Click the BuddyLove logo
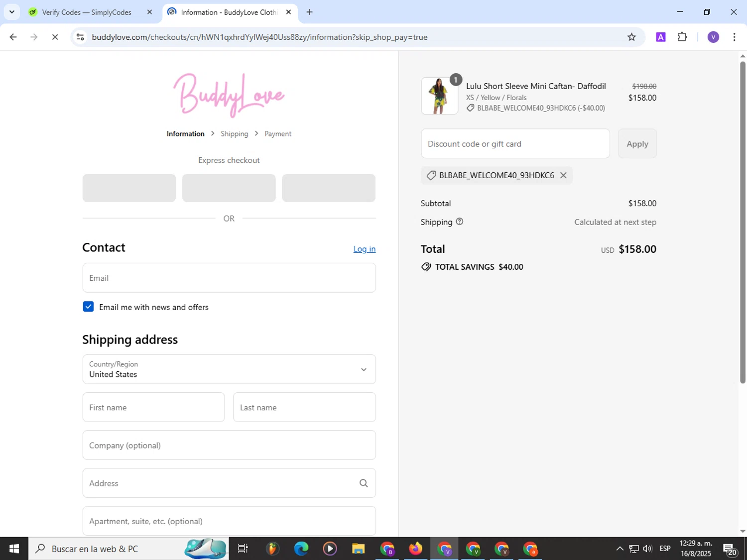This screenshot has height=560, width=747. 229,95
